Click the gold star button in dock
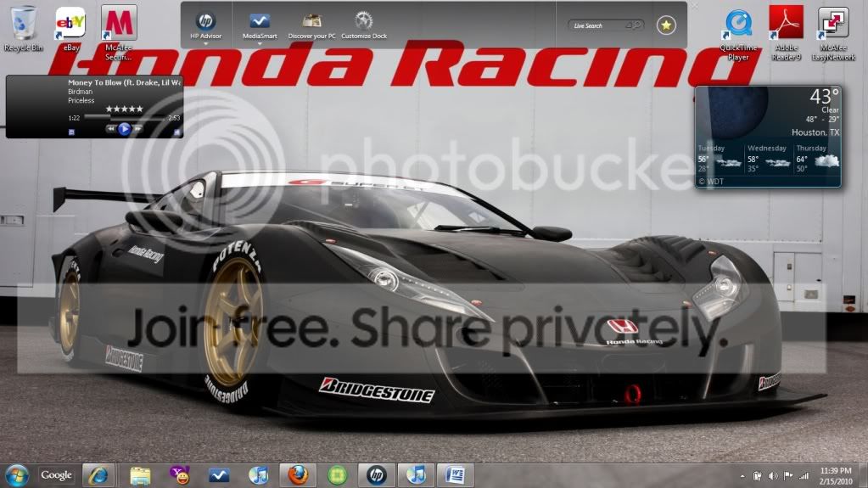Image resolution: width=868 pixels, height=488 pixels. (x=666, y=25)
